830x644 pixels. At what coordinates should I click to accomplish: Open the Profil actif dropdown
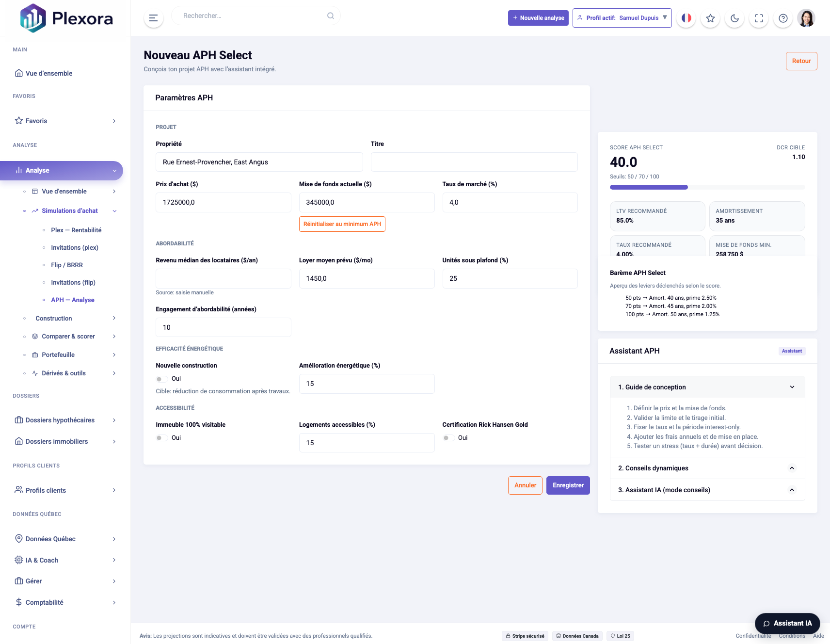tap(622, 18)
